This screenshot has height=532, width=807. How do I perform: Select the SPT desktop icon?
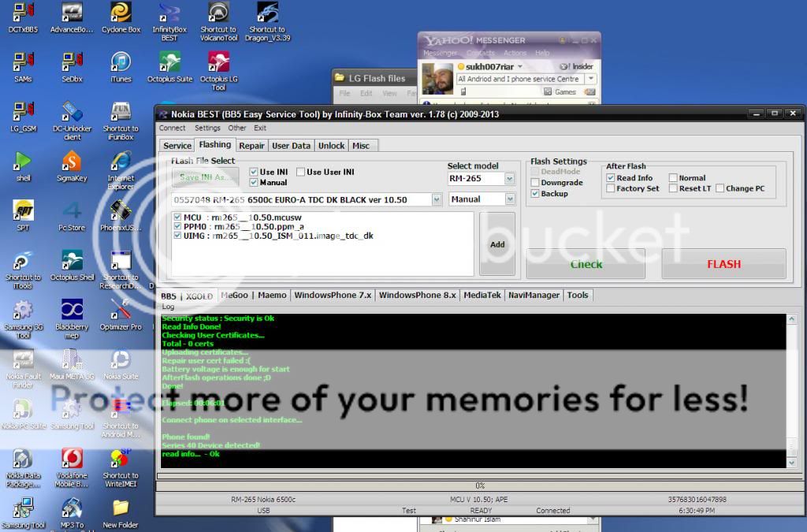pos(23,215)
